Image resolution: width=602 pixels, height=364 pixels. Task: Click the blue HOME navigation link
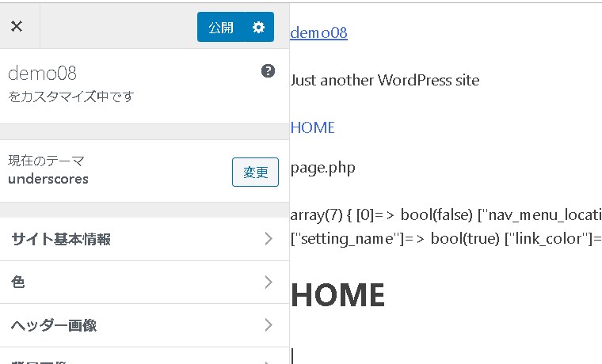(312, 127)
